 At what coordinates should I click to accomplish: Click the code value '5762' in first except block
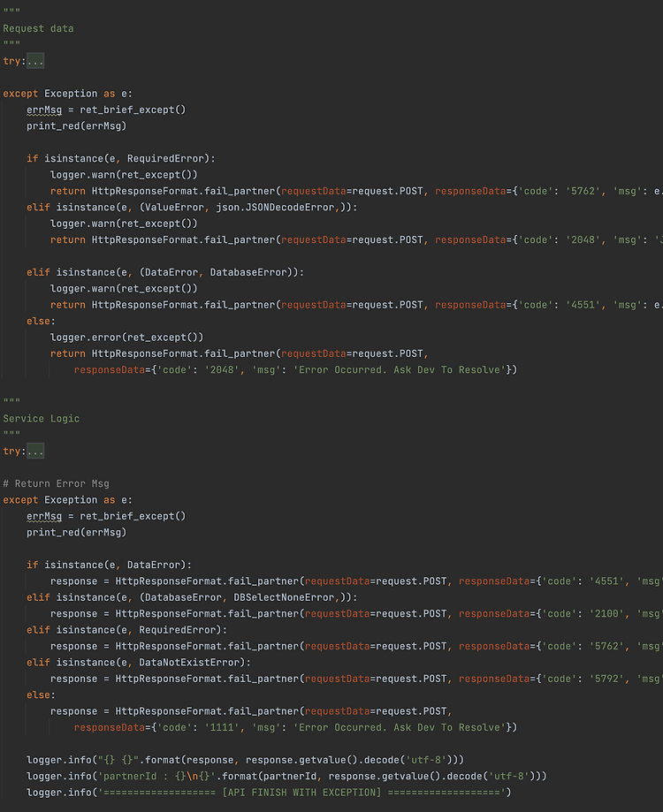click(x=583, y=191)
